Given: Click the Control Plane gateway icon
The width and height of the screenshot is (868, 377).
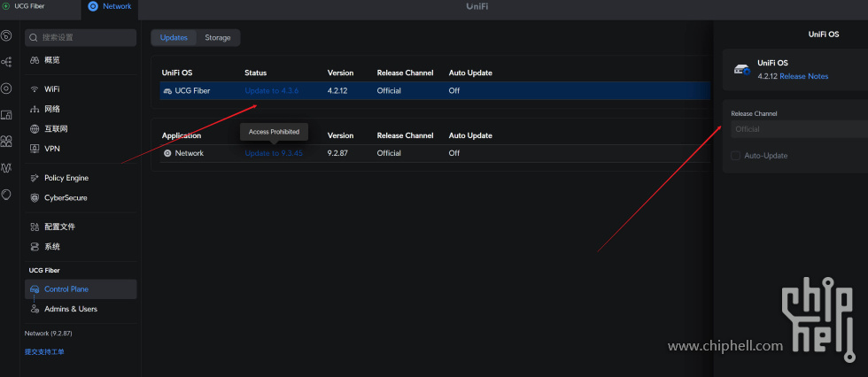Looking at the screenshot, I should tap(35, 289).
